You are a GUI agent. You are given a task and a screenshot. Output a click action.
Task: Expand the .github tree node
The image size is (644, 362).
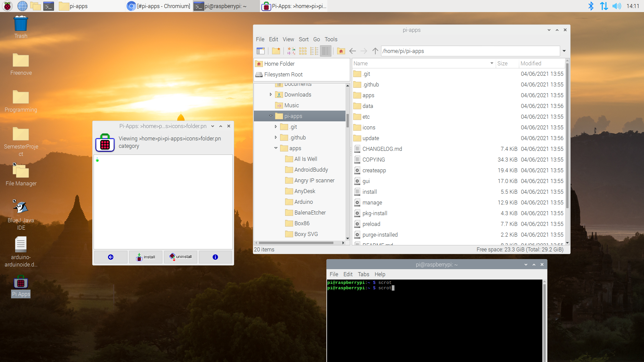[276, 137]
